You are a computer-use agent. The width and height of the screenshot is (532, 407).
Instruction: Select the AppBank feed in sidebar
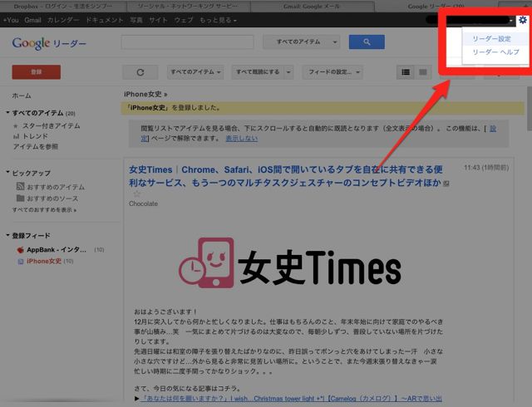point(57,250)
